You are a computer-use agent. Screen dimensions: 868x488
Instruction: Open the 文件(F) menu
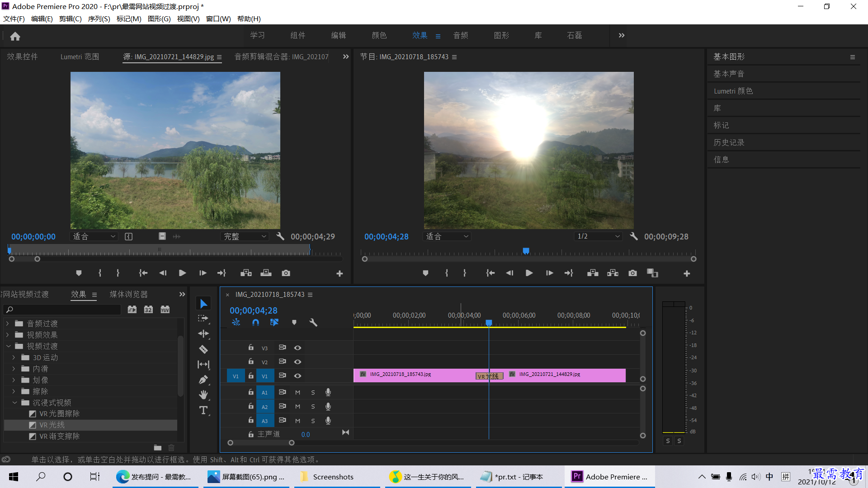pos(14,19)
